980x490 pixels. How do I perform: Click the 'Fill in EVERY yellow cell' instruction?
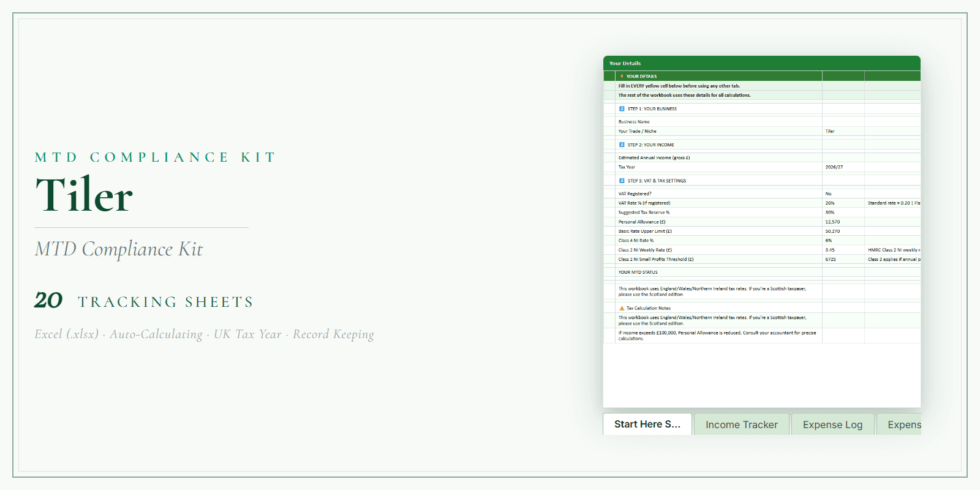pyautogui.click(x=679, y=86)
